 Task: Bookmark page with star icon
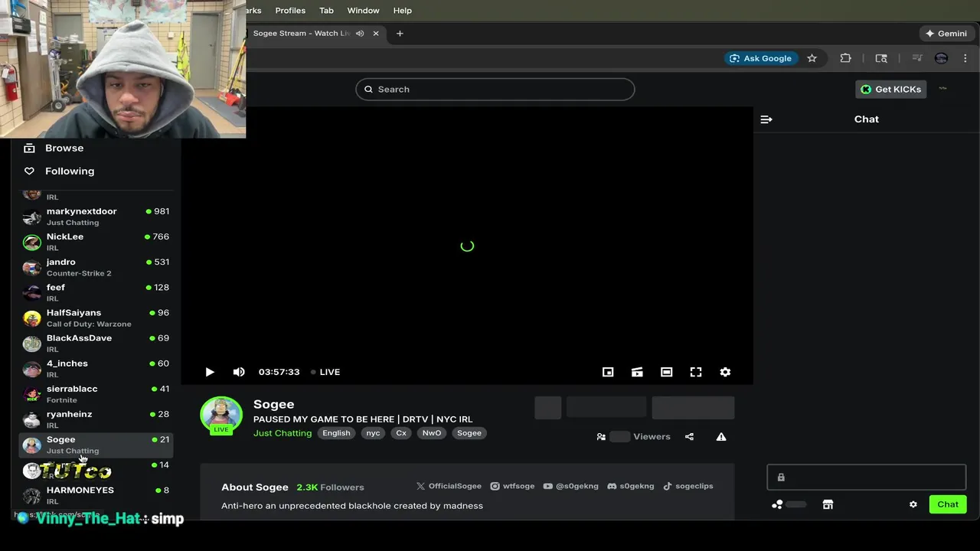pos(812,58)
